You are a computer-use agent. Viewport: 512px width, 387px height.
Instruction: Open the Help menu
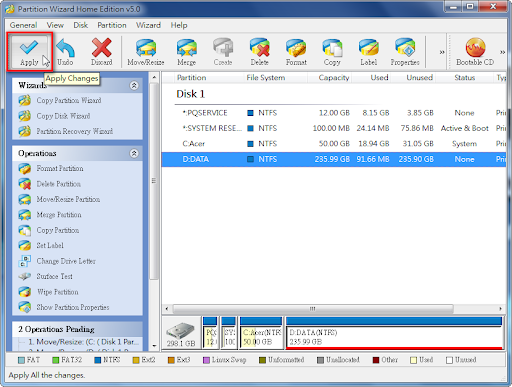179,25
